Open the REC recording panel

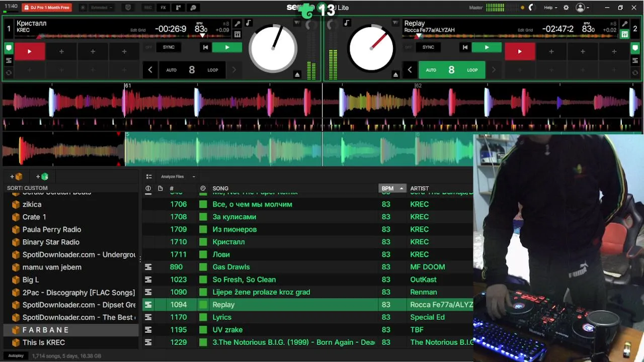(x=148, y=8)
